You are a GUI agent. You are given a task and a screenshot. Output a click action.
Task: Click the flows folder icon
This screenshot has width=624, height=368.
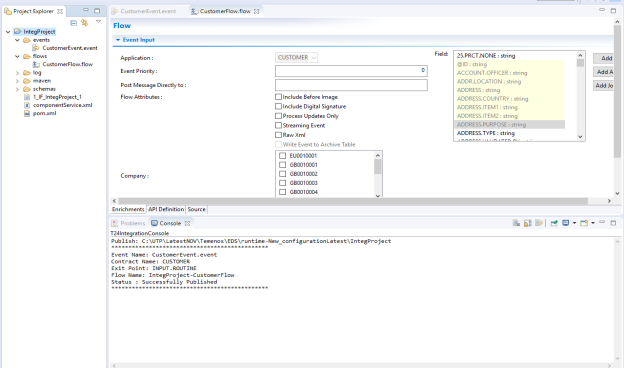click(27, 56)
